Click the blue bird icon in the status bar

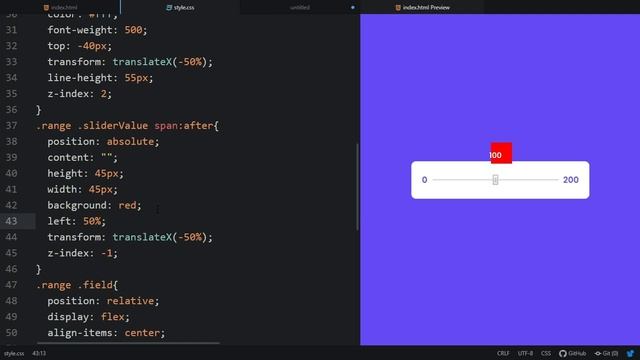point(630,353)
